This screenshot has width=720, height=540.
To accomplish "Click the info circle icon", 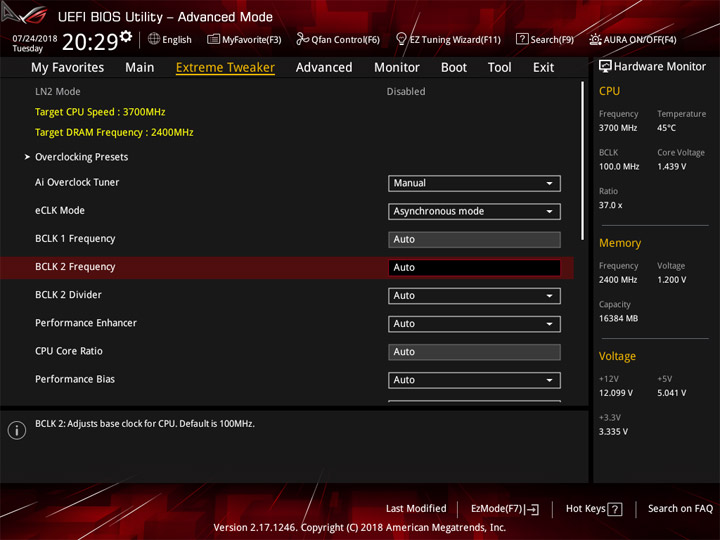I will click(17, 430).
